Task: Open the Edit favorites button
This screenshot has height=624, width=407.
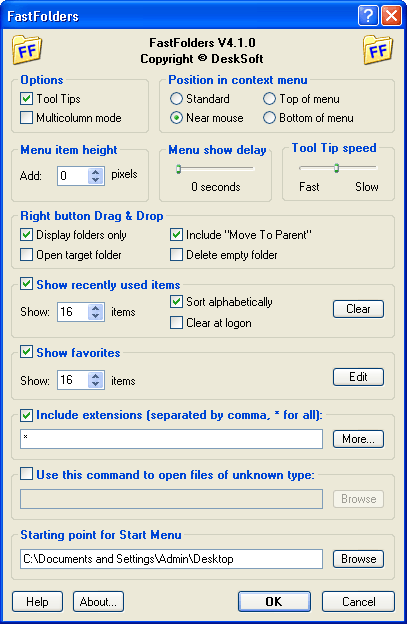Action: click(358, 377)
